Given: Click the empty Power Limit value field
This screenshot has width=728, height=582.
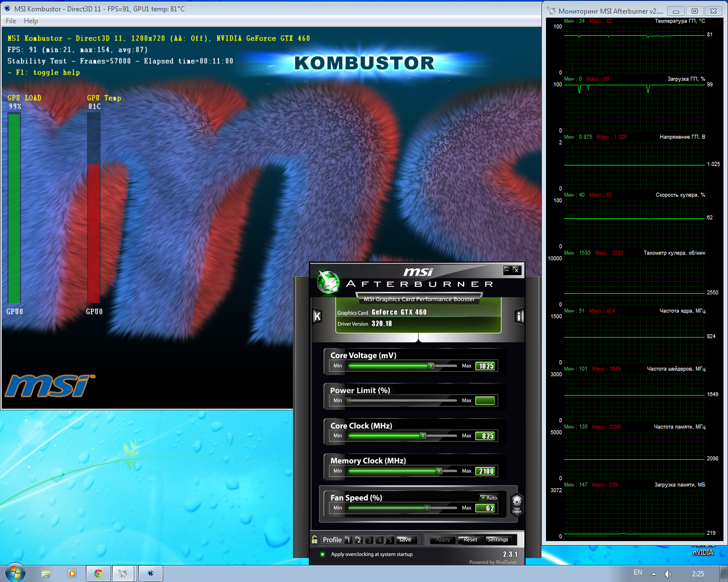Looking at the screenshot, I should pyautogui.click(x=486, y=401).
